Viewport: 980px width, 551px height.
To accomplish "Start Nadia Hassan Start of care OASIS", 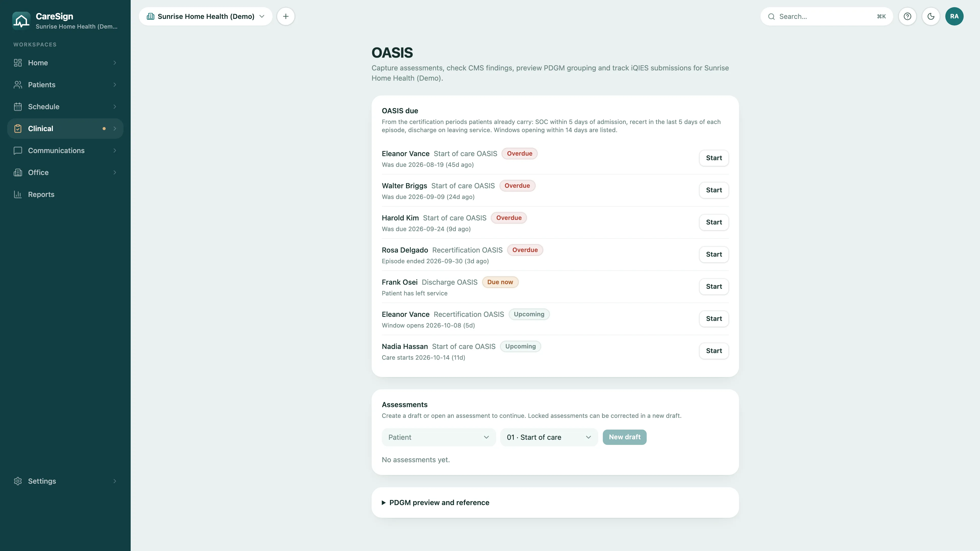I will 714,351.
